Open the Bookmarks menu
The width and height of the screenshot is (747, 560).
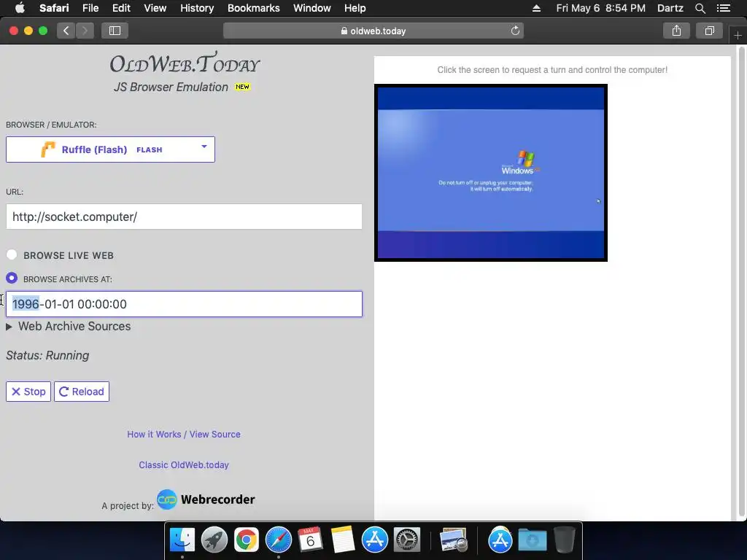coord(253,8)
